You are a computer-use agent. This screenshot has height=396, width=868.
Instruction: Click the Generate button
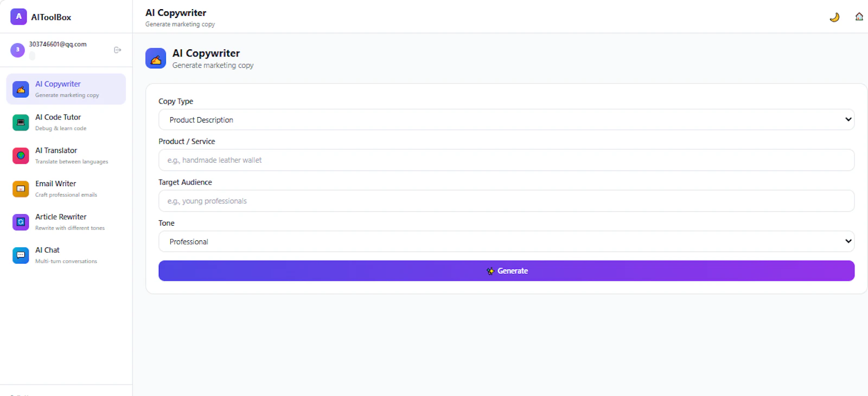pyautogui.click(x=506, y=271)
